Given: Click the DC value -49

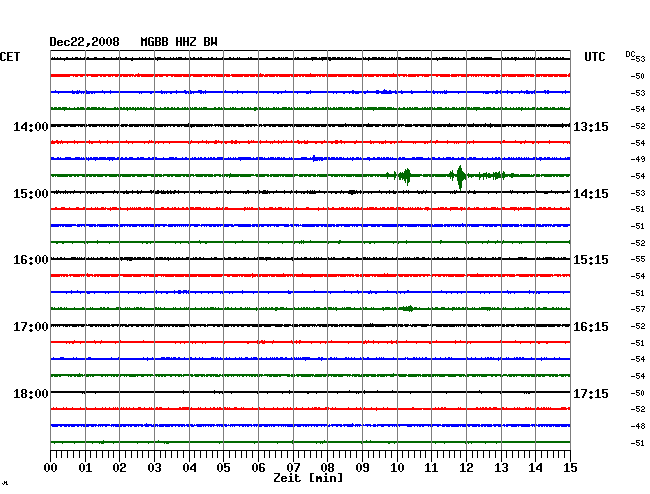Looking at the screenshot, I should pyautogui.click(x=638, y=159).
